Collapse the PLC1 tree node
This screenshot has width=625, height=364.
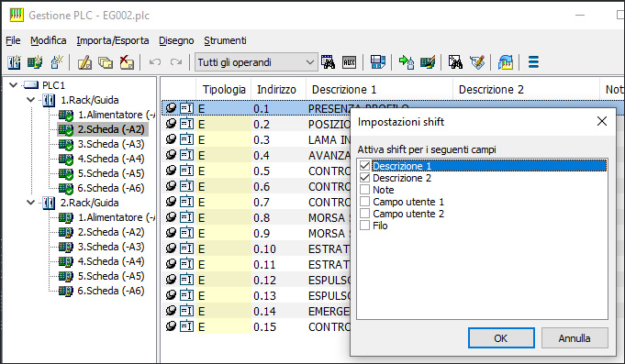(x=14, y=85)
